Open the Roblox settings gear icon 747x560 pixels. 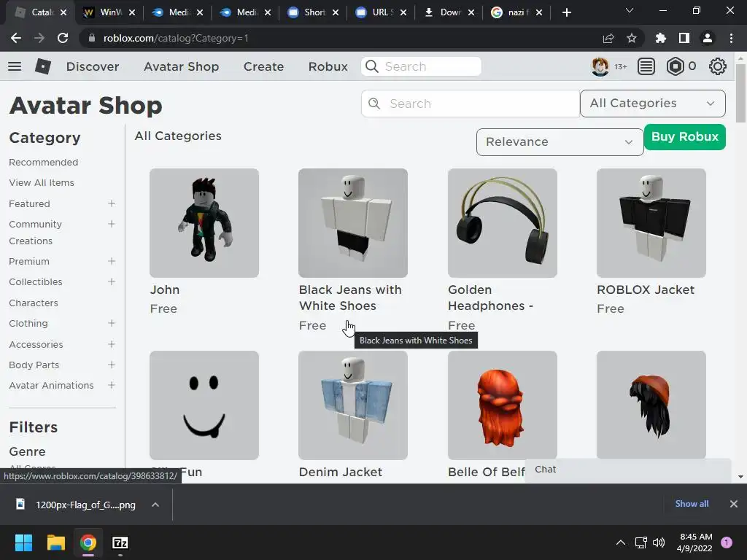[718, 66]
